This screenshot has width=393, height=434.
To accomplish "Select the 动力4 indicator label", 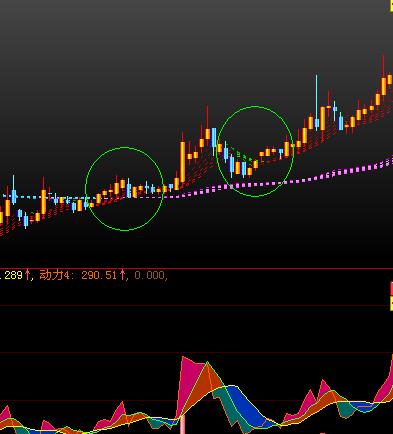I will (x=55, y=275).
